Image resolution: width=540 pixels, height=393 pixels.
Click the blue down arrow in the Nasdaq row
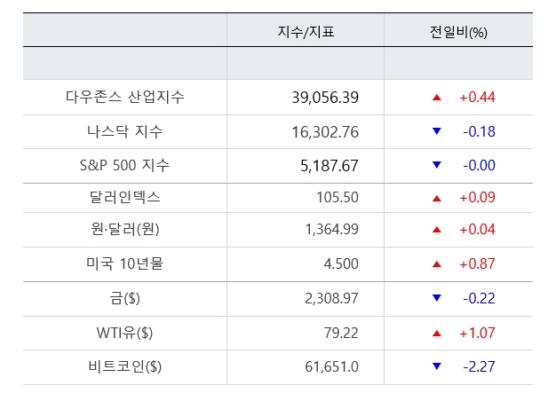(437, 131)
